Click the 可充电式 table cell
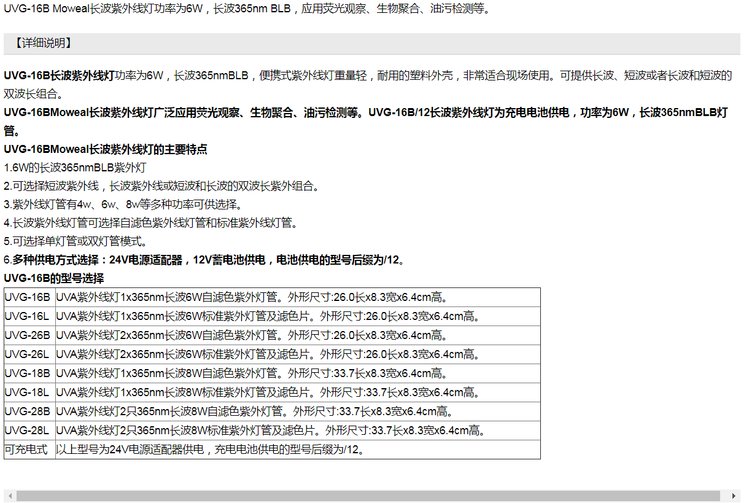 pos(27,450)
